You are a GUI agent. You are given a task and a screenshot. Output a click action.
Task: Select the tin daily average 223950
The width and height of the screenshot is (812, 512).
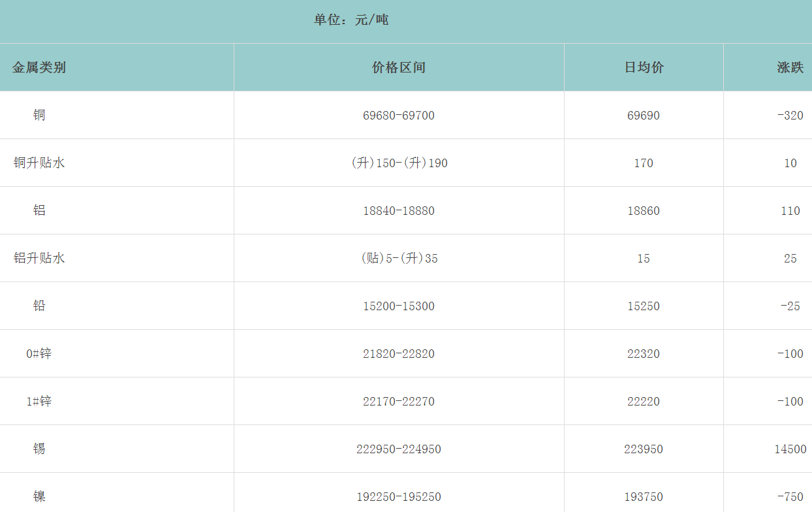point(644,449)
